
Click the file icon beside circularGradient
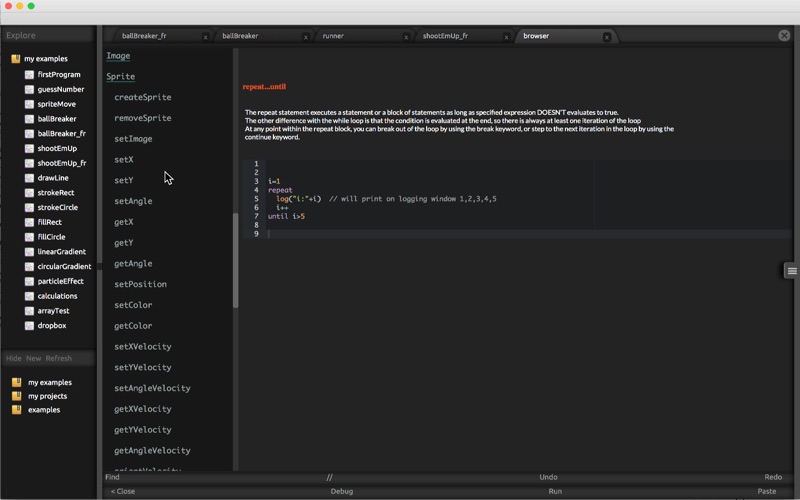[x=30, y=267]
